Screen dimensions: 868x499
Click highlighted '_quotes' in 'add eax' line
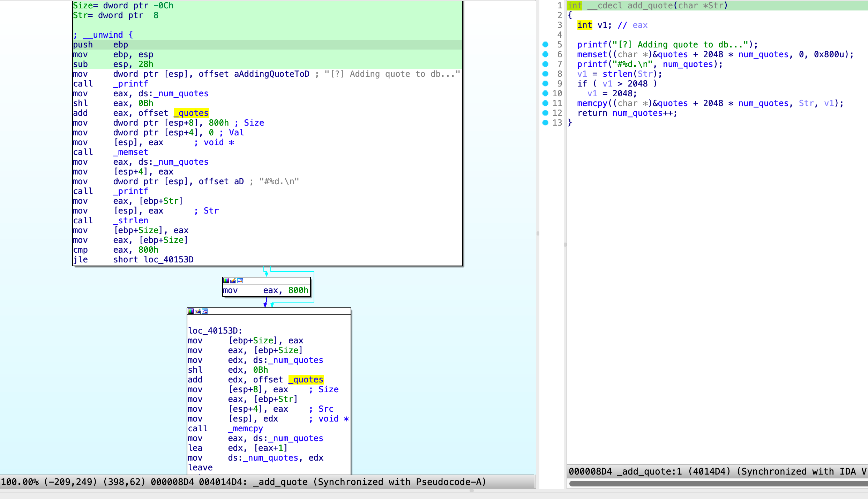[x=191, y=113]
